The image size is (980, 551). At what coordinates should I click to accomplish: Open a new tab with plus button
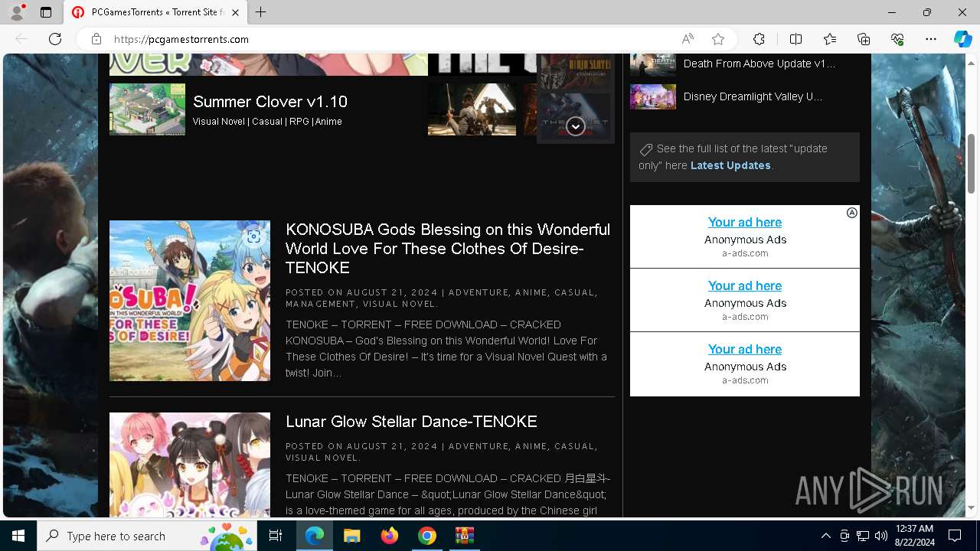(x=261, y=12)
